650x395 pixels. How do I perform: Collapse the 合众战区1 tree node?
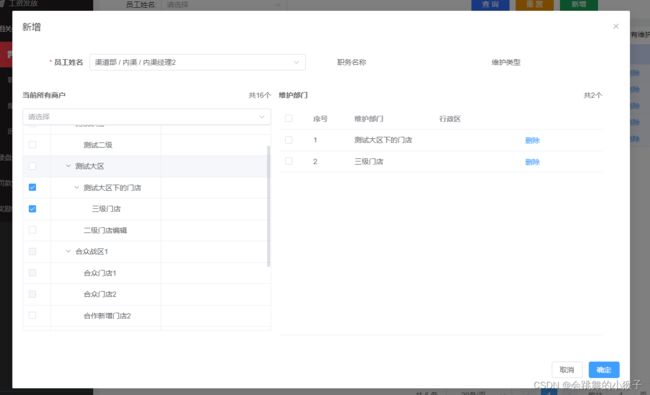68,251
